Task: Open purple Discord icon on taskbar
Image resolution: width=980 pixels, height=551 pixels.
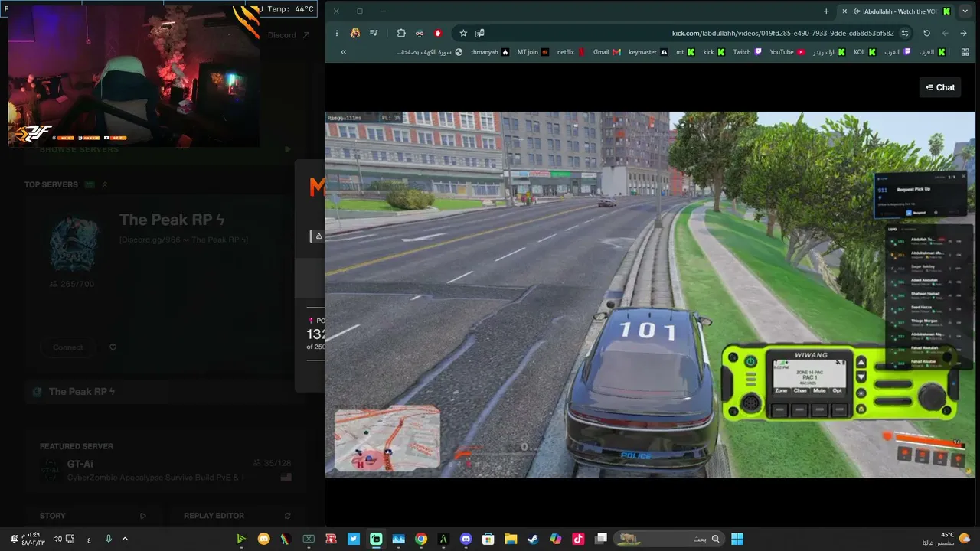Action: tap(466, 539)
